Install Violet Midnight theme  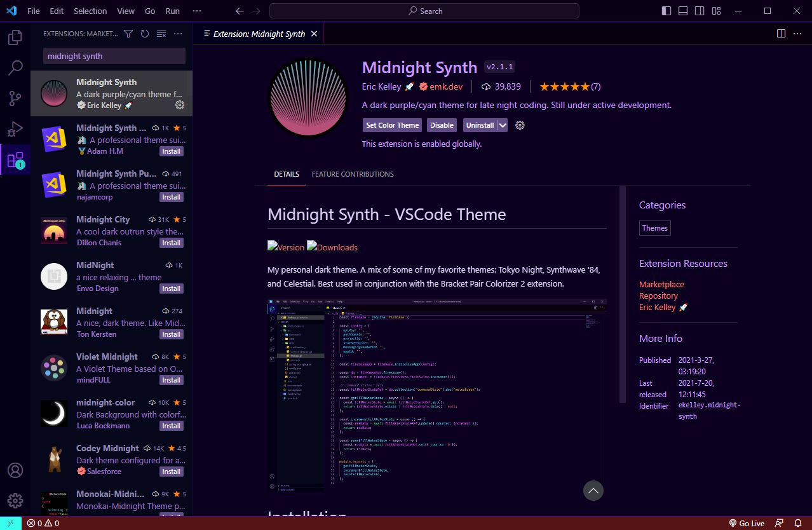click(172, 380)
